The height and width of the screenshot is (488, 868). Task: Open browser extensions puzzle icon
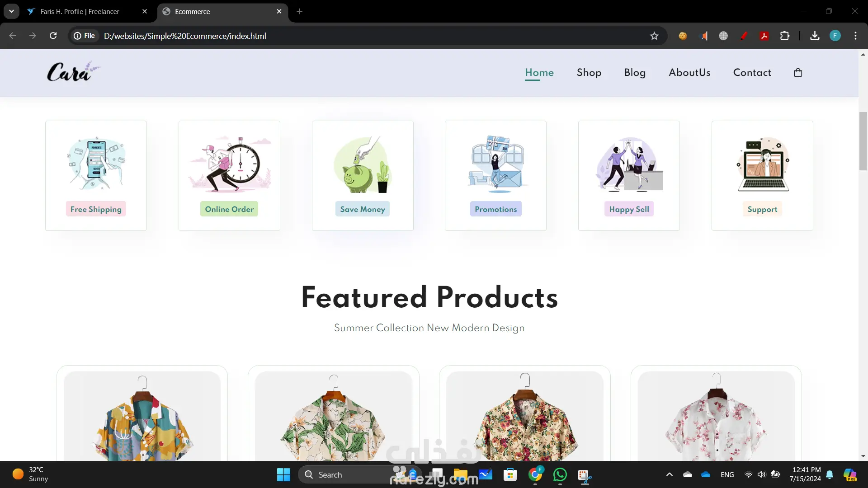(785, 36)
